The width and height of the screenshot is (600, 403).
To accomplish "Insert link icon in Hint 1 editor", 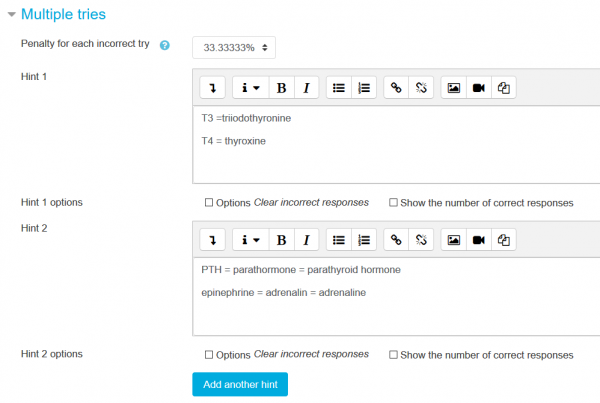I will [x=396, y=88].
